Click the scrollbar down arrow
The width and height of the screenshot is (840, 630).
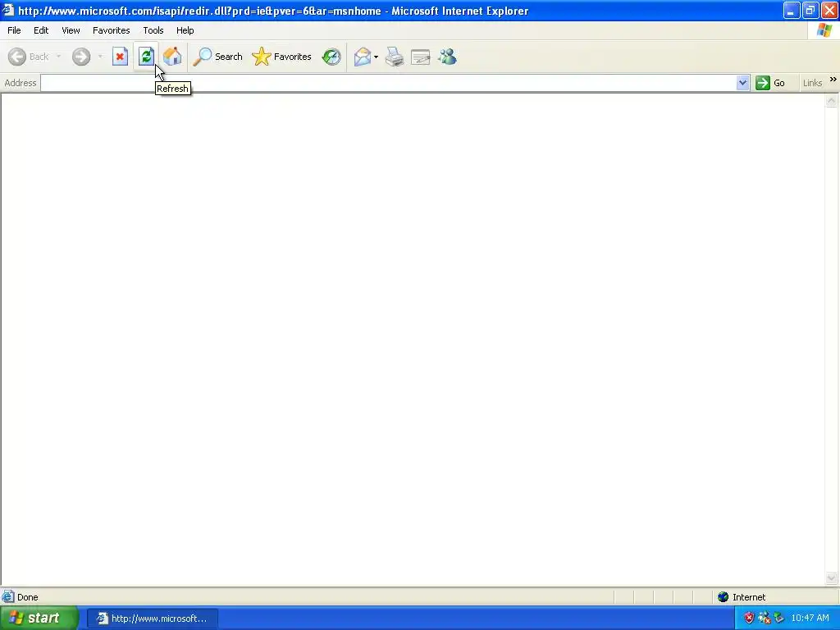(832, 578)
